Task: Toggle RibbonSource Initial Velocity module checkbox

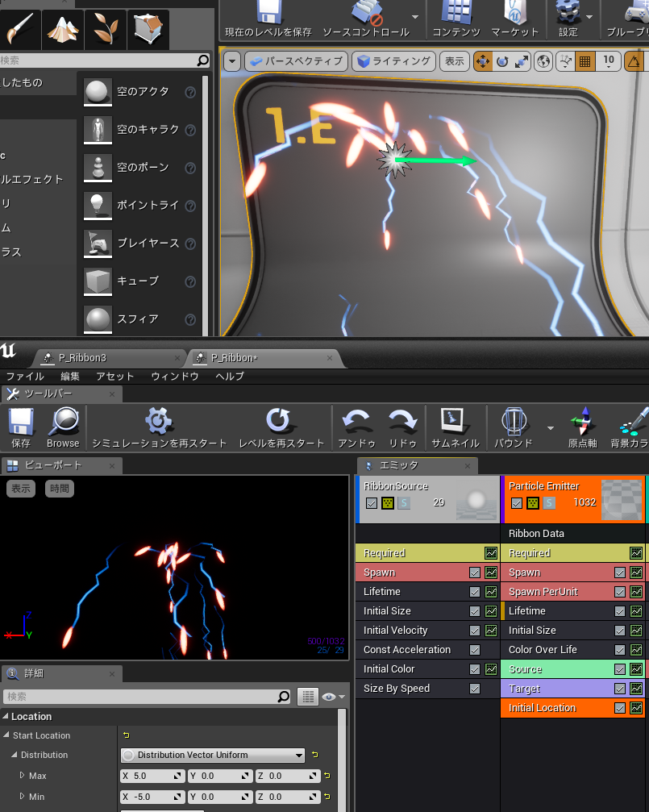Action: tap(475, 631)
